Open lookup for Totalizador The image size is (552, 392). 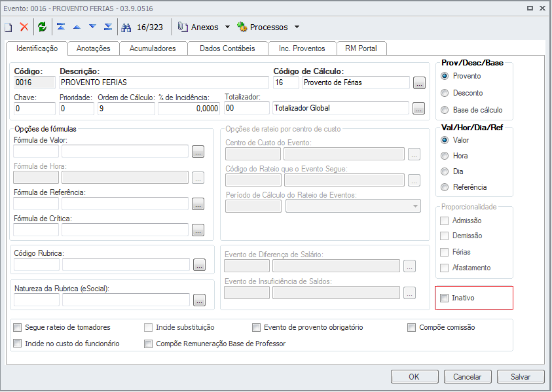point(418,109)
